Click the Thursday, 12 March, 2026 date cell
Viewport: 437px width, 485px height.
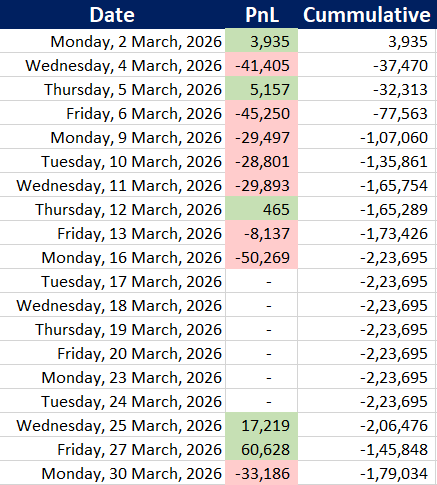pos(113,209)
